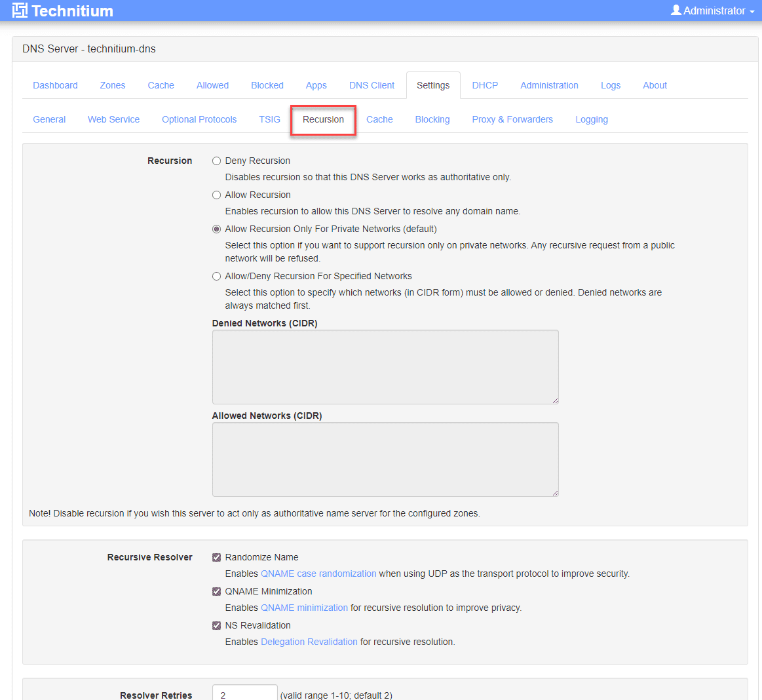Screen dimensions: 762x700
Task: Switch to the DNS Client tab
Action: pos(371,86)
